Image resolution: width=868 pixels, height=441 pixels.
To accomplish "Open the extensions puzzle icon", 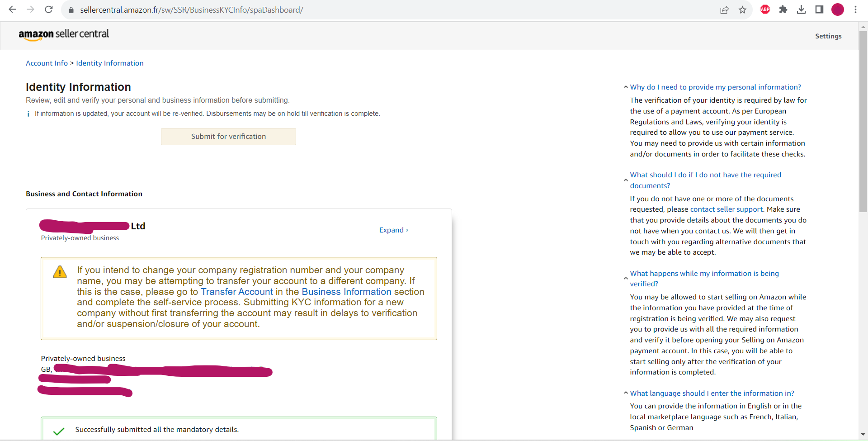I will (x=783, y=9).
